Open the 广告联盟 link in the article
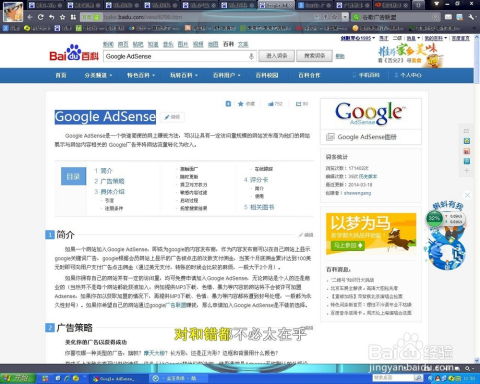The height and width of the screenshot is (384, 480). point(176,305)
